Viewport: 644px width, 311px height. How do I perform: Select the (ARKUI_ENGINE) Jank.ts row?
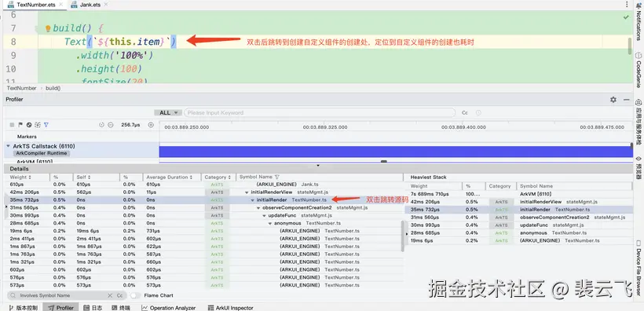tap(203, 185)
